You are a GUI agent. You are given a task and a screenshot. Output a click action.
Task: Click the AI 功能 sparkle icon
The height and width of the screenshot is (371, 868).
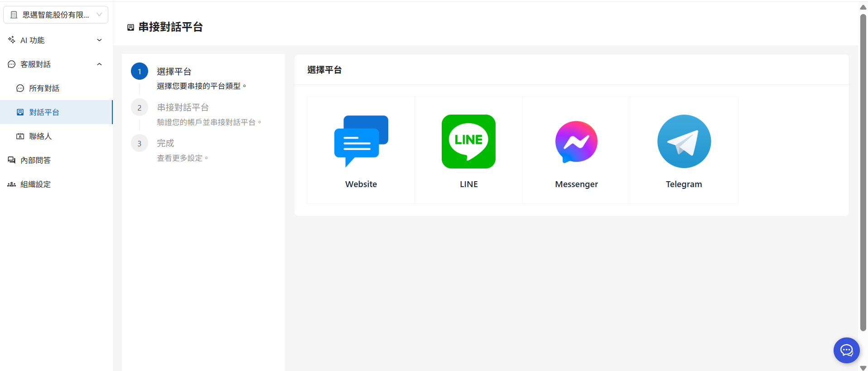12,40
